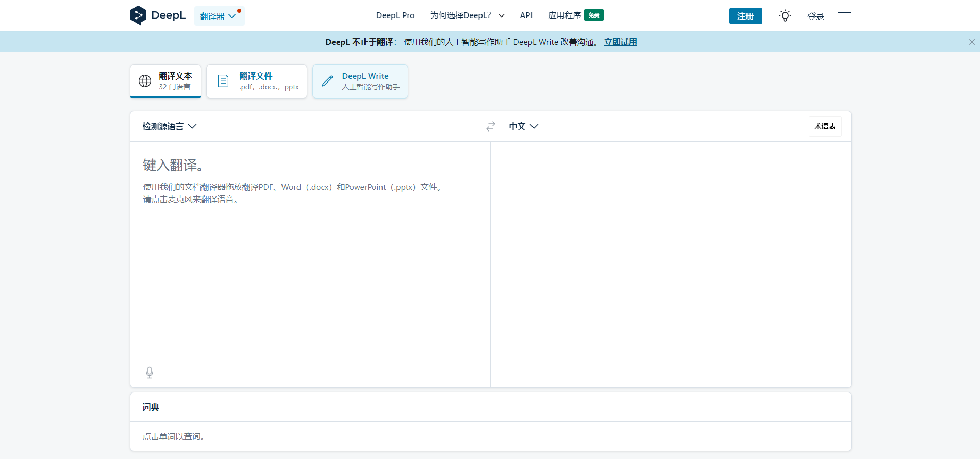Click the document icon in 翻译文件 tab

223,81
